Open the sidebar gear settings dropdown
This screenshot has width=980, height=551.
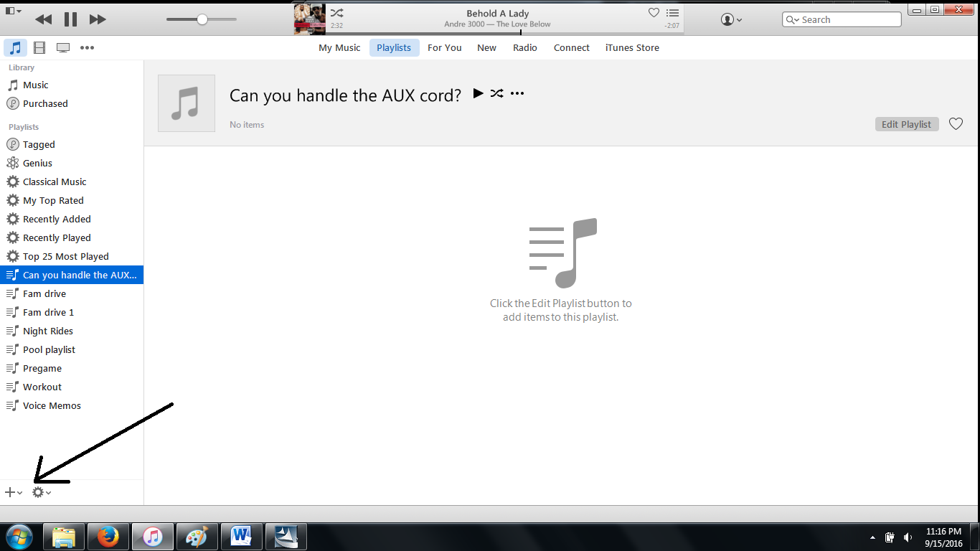[41, 492]
